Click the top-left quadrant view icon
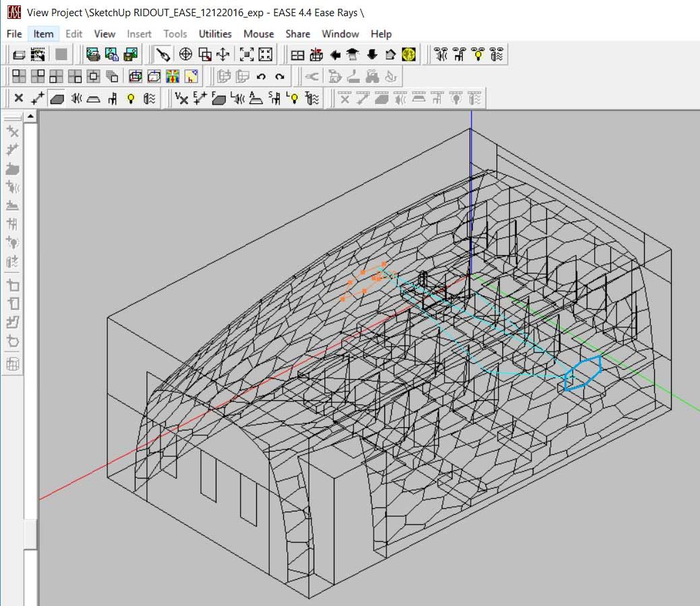The width and height of the screenshot is (700, 606). [x=19, y=76]
